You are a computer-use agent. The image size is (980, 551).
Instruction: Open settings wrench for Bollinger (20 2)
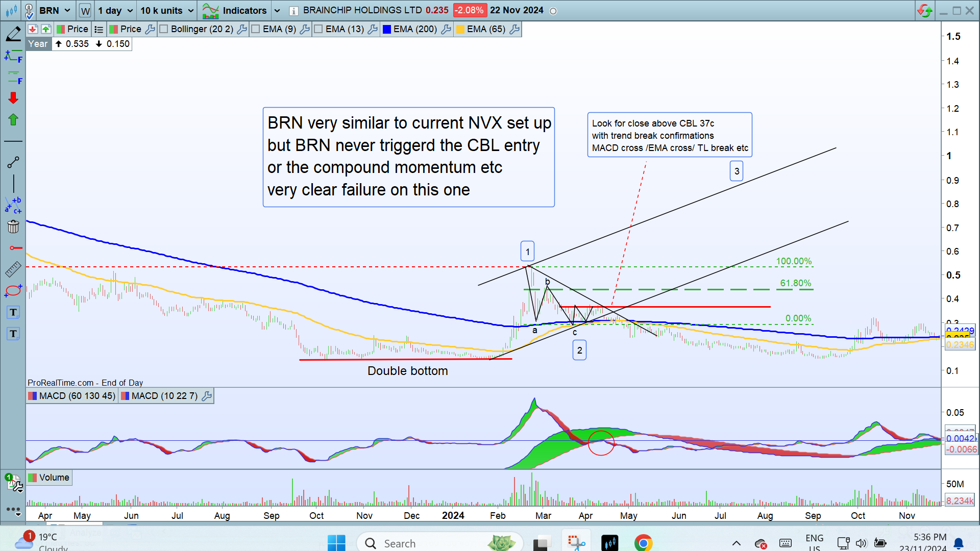(x=242, y=29)
